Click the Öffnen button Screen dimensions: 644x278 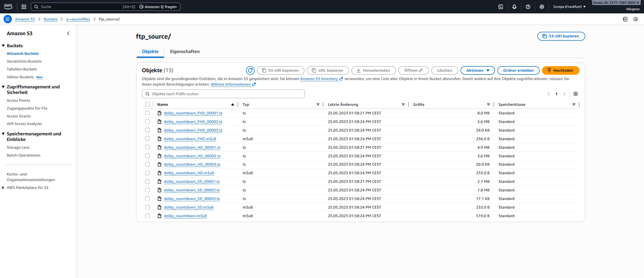click(413, 70)
